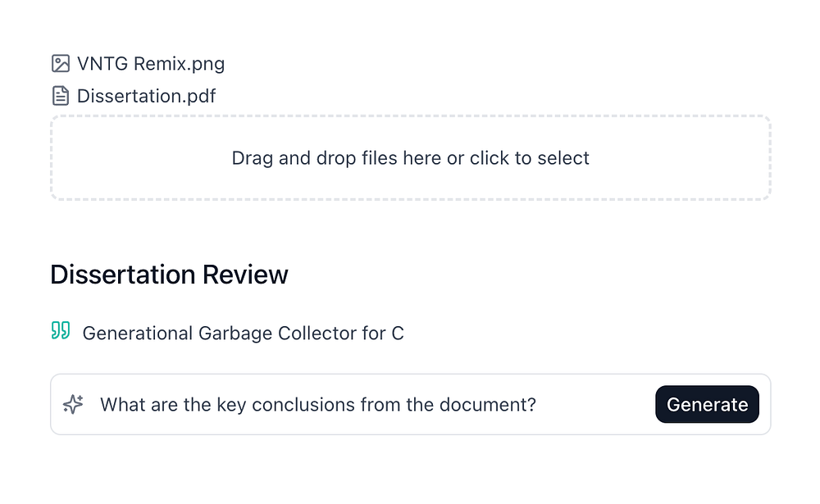Click the document icon beside Dissertation.pdf
Screen dimensions: 820x504
pyautogui.click(x=60, y=96)
